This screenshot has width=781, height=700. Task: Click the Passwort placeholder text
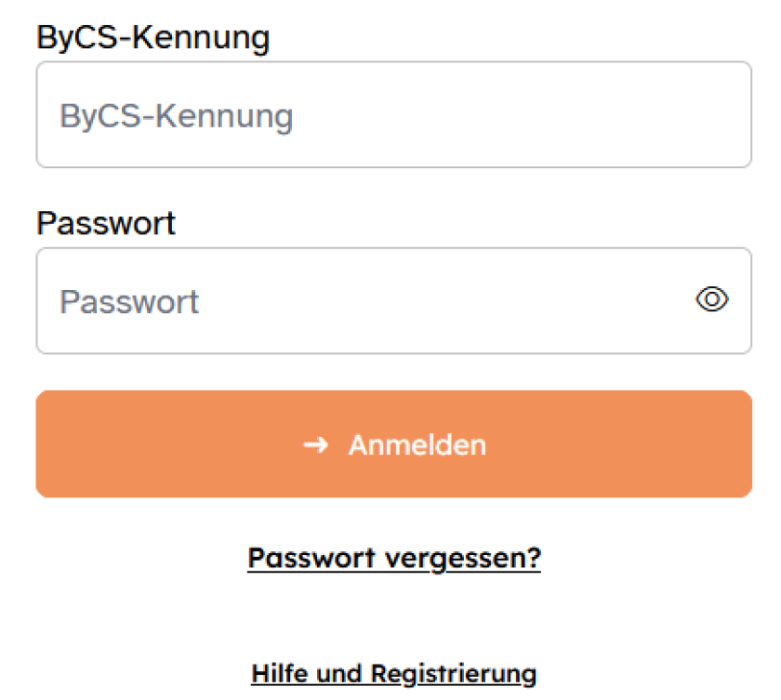click(129, 300)
